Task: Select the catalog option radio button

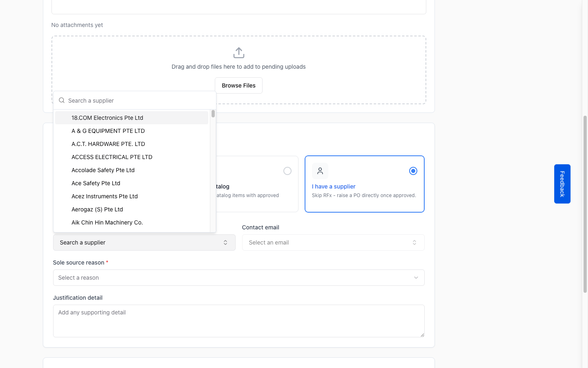Action: (x=287, y=171)
